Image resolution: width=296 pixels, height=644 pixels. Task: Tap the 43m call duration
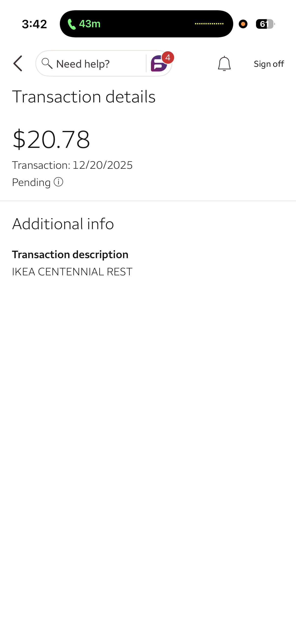pyautogui.click(x=90, y=24)
